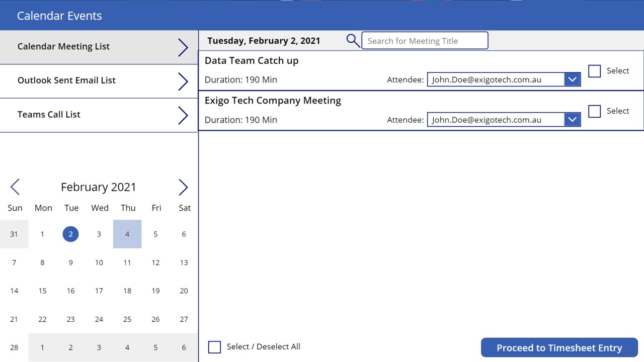Select February 13 on the calendar
Viewport: 644px width, 362px height.
click(184, 262)
